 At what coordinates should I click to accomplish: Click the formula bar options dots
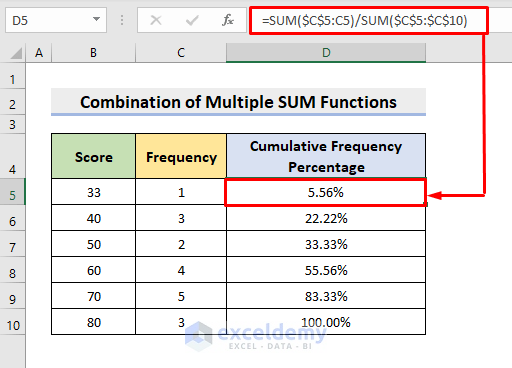[122, 20]
